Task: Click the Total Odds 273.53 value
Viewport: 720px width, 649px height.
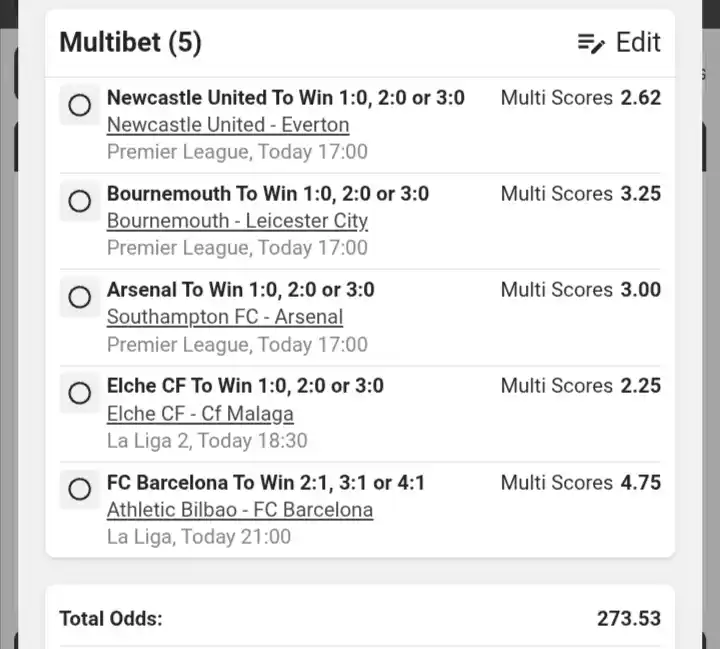Action: (x=629, y=619)
